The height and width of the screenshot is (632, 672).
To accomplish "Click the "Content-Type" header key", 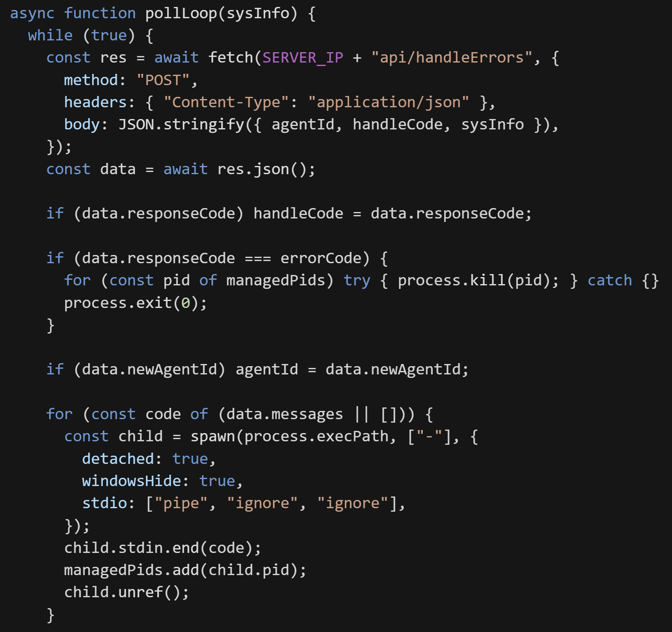I will click(x=226, y=103).
